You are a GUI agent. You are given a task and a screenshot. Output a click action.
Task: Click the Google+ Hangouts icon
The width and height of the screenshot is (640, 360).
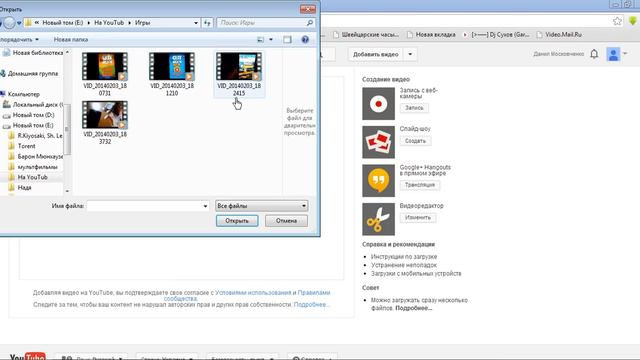(x=378, y=180)
